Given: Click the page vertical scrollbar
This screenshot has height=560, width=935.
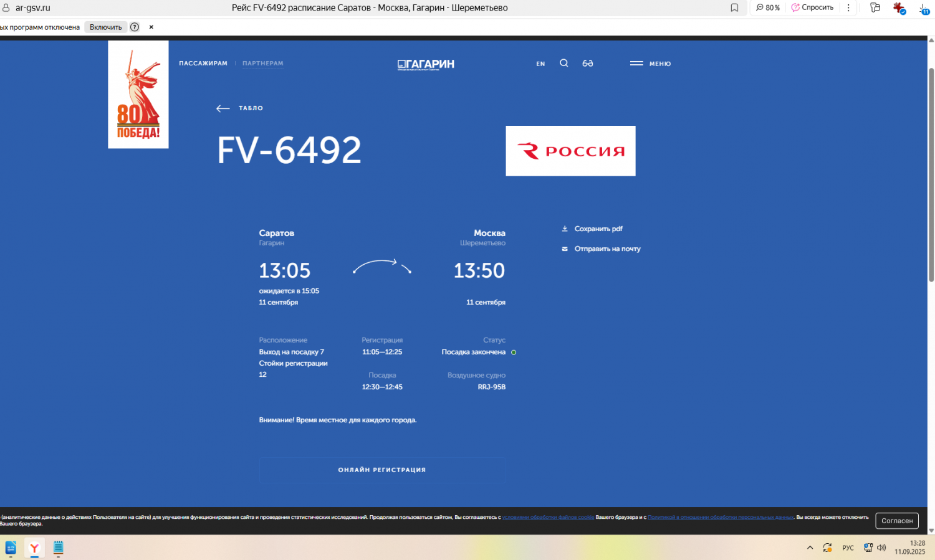Looking at the screenshot, I should pyautogui.click(x=931, y=174).
